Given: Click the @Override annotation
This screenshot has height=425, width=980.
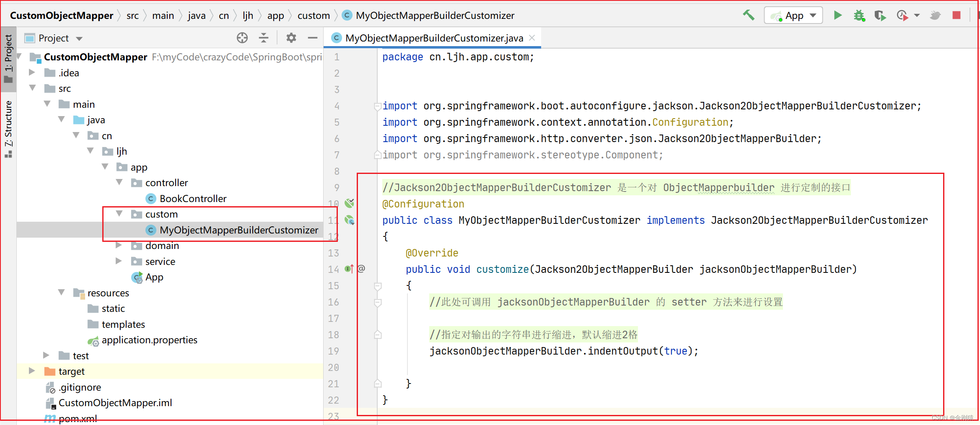Looking at the screenshot, I should 432,253.
